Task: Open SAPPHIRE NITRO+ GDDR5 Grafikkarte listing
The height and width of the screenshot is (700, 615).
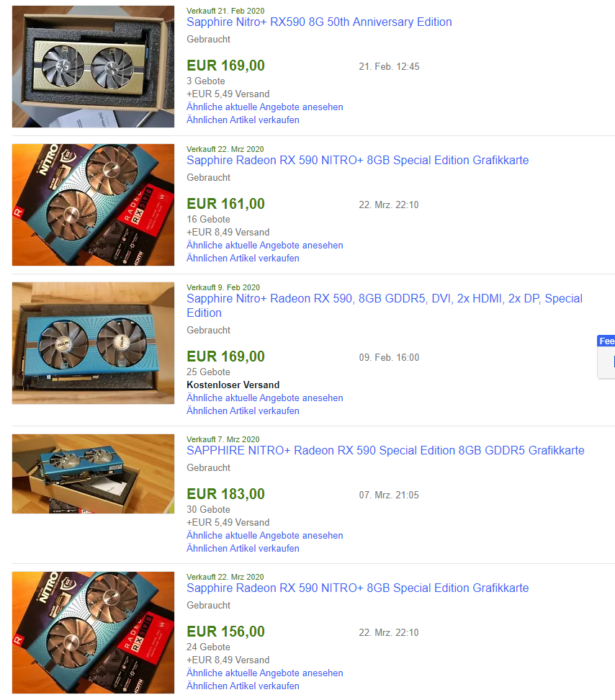Action: (x=385, y=450)
